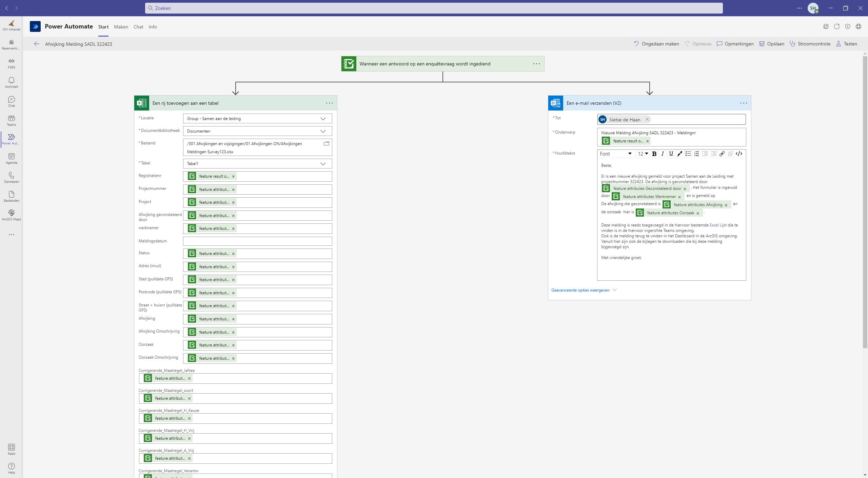The width and height of the screenshot is (868, 478).
Task: Open the text highlight color picker
Action: pyautogui.click(x=679, y=154)
